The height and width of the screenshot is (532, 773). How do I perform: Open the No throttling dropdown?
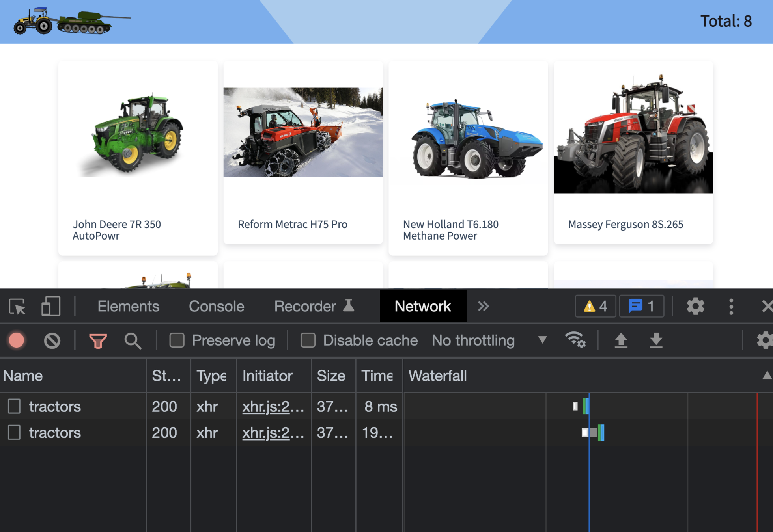[489, 340]
